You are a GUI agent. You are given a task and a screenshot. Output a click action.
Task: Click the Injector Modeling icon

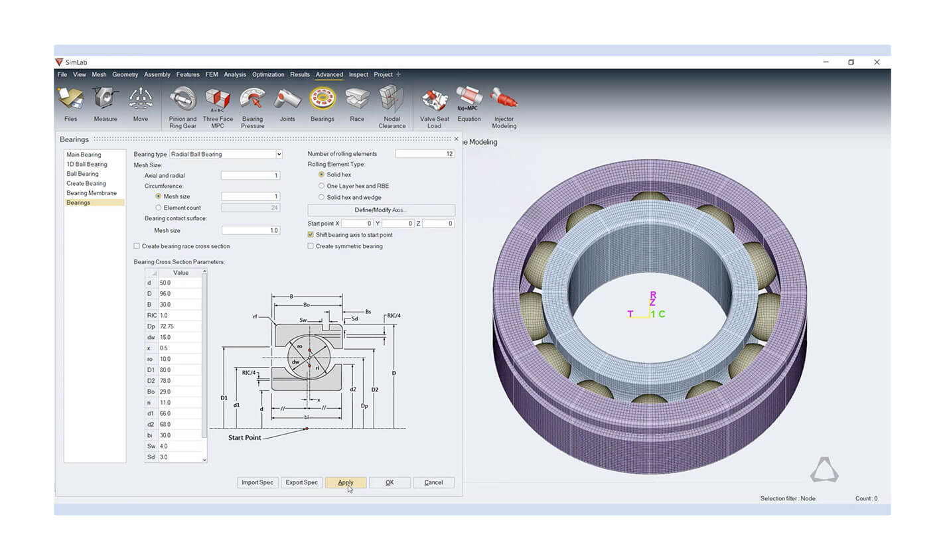[504, 100]
